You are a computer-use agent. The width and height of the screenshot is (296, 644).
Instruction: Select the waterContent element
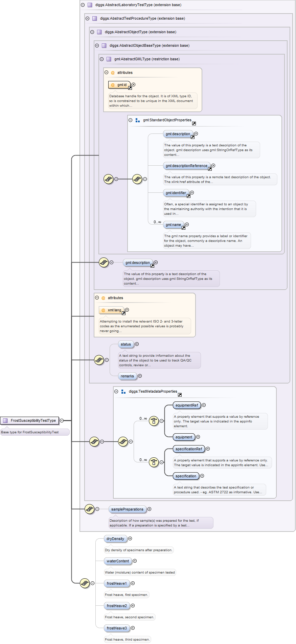pyautogui.click(x=118, y=561)
